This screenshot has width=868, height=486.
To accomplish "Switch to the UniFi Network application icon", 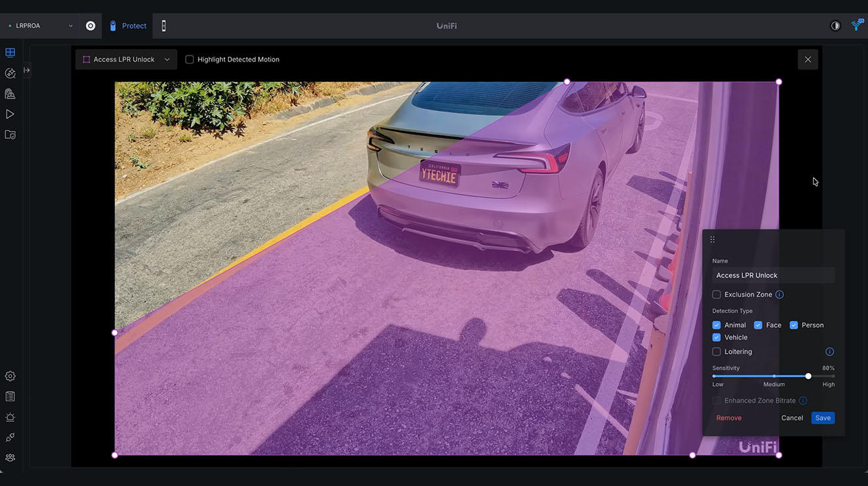I will point(91,26).
